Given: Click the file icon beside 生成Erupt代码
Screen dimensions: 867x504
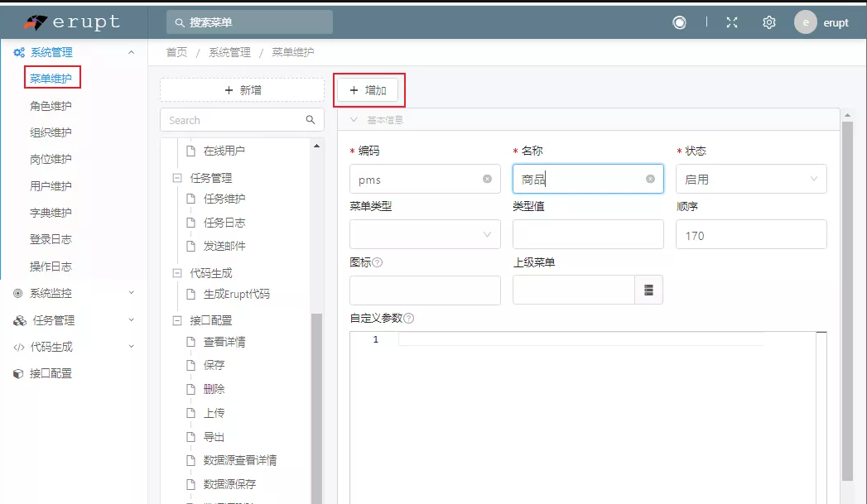Looking at the screenshot, I should (190, 294).
